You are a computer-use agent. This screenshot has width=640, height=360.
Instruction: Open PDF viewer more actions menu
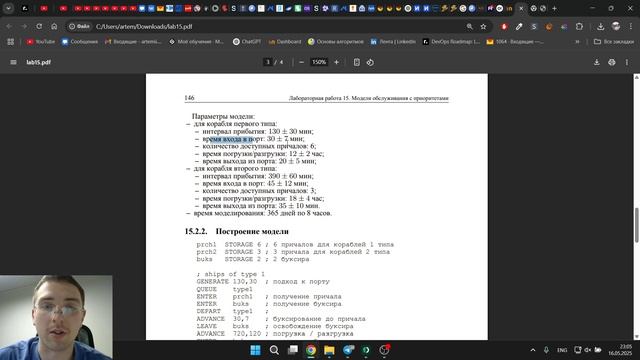pyautogui.click(x=627, y=62)
